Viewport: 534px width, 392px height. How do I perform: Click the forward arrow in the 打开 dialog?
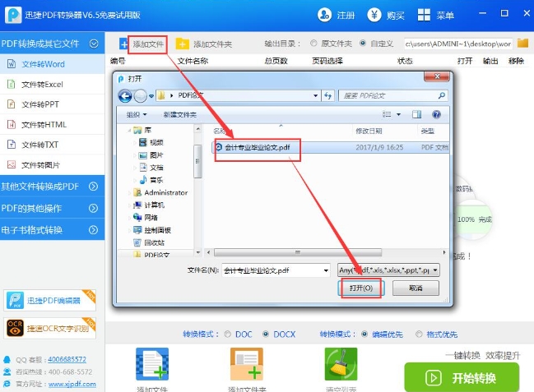(140, 96)
